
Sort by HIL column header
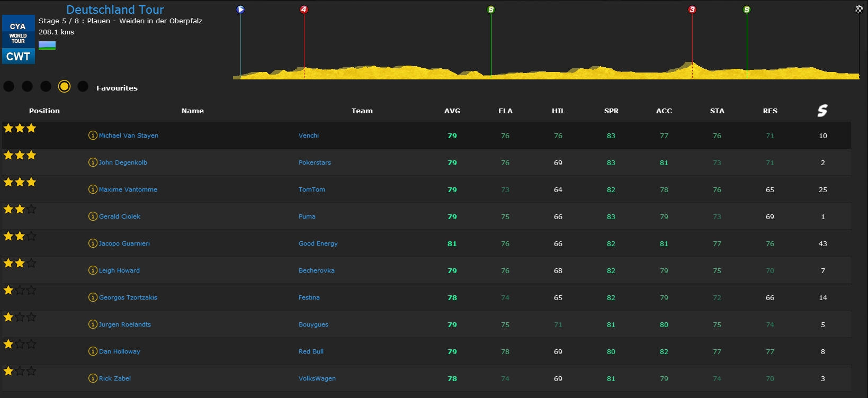click(x=558, y=111)
